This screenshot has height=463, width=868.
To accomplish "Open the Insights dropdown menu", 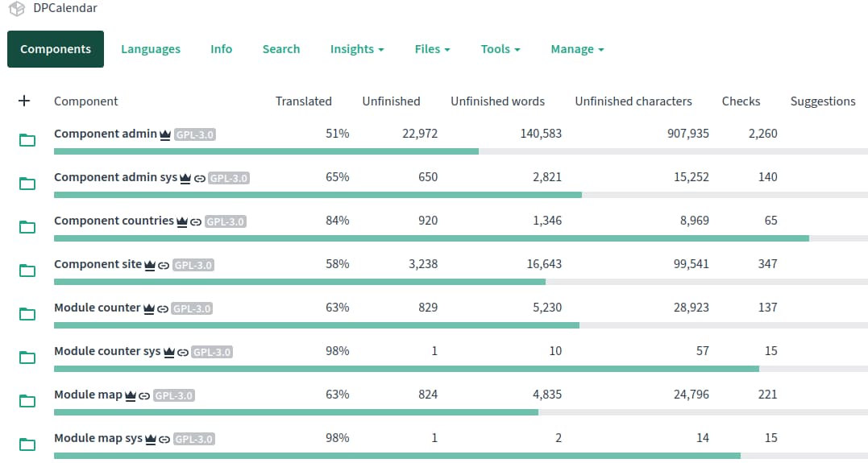I will point(356,49).
